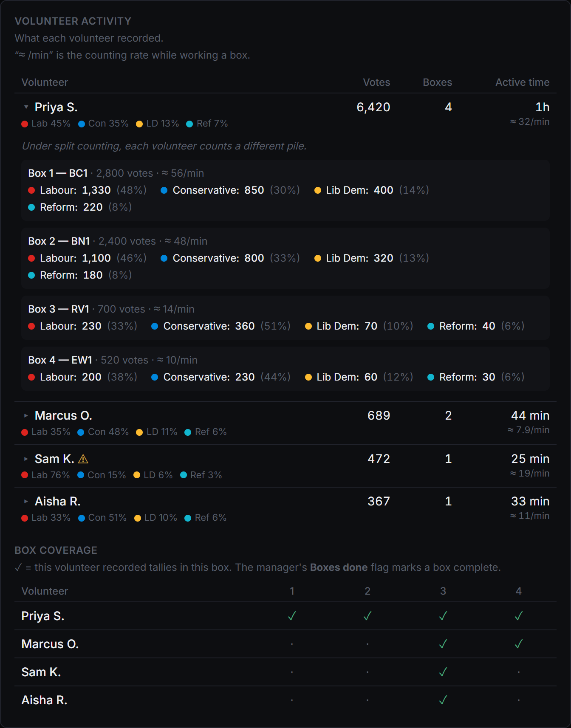Select the Box 4 — EW1 card title

pos(60,360)
